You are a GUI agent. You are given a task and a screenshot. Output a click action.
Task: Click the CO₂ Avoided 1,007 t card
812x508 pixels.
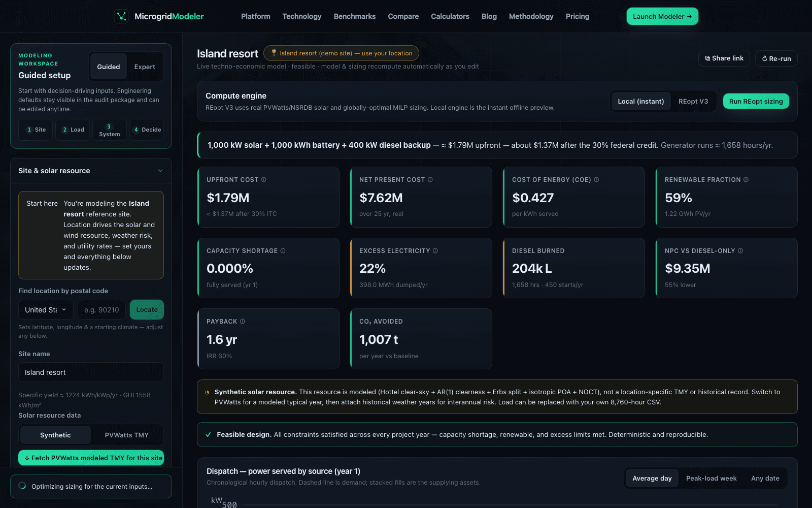pyautogui.click(x=421, y=339)
